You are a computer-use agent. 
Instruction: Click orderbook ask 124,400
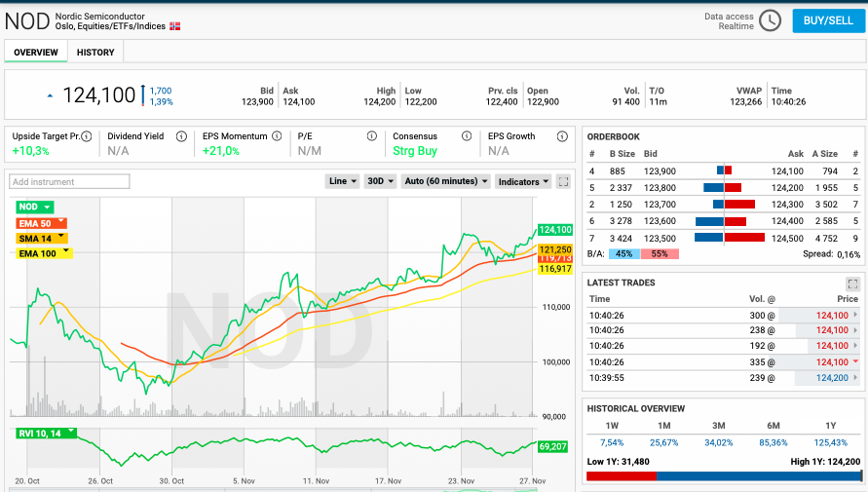point(787,221)
